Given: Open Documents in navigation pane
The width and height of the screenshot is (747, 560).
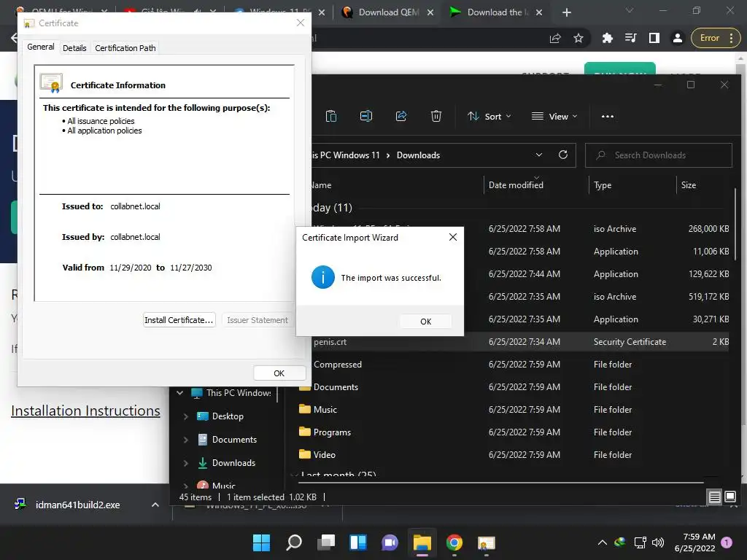Looking at the screenshot, I should point(234,440).
